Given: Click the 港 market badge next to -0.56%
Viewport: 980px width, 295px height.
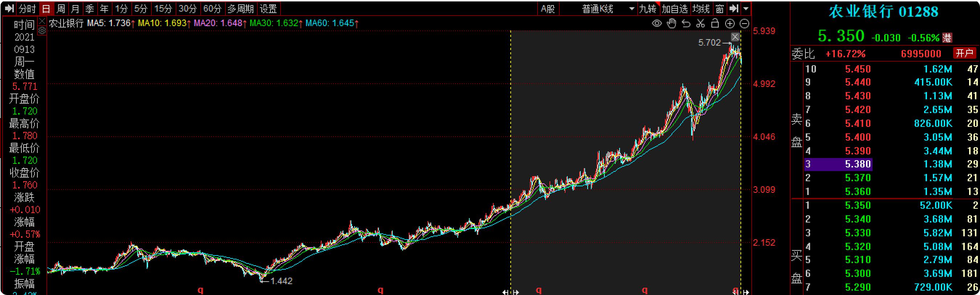Looking at the screenshot, I should coord(947,38).
